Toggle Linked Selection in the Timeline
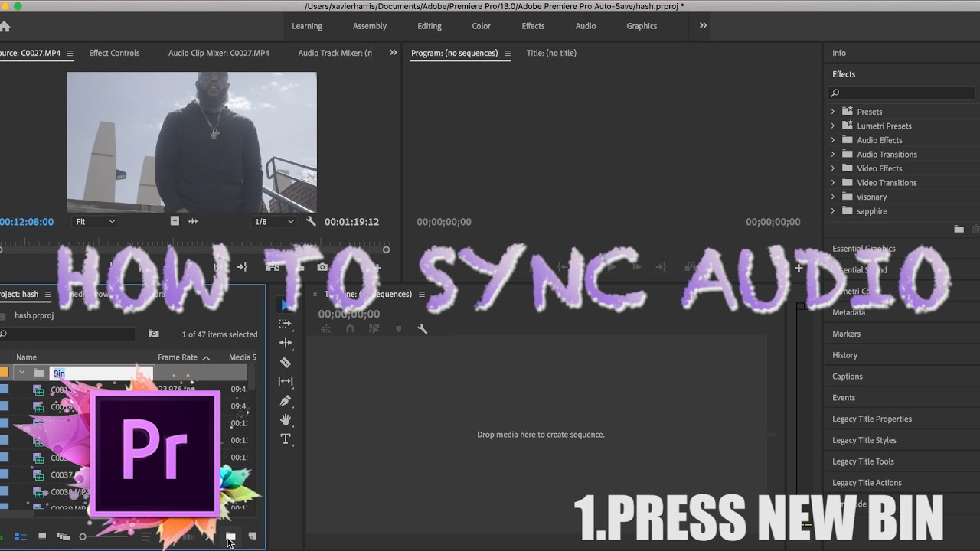This screenshot has width=980, height=551. [374, 329]
